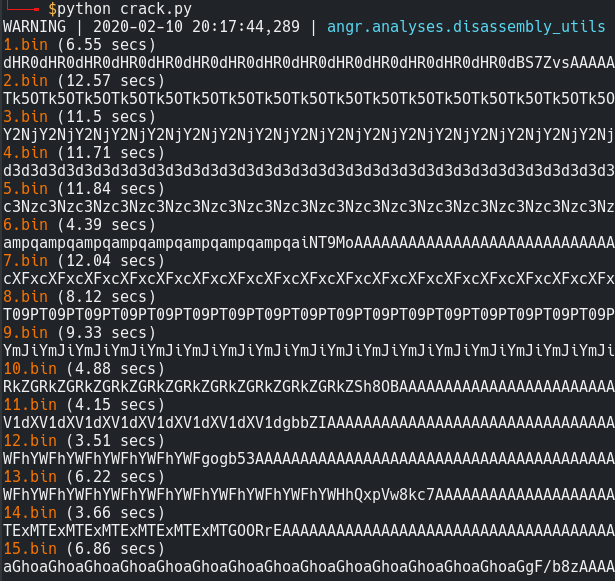Click the 9.bin filename label
615x581 pixels.
pos(25,333)
